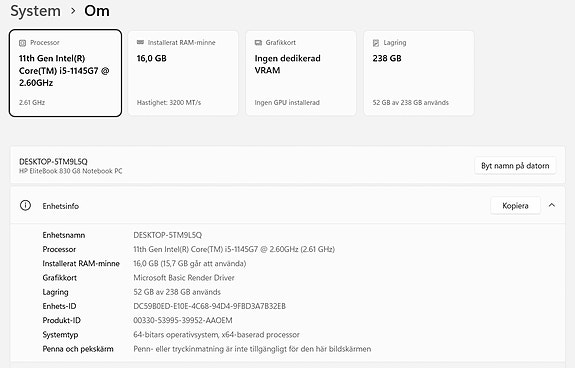This screenshot has width=575, height=368.
Task: Click Produkt-ID value 00330-53995-39952-AAOEM
Action: (x=183, y=320)
